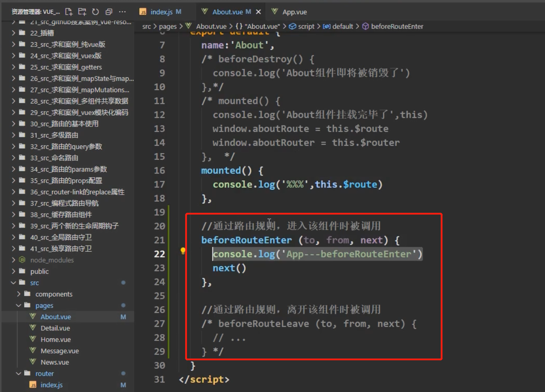Screen dimensions: 545x392
Task: Close the About.vue editor tab
Action: click(258, 12)
